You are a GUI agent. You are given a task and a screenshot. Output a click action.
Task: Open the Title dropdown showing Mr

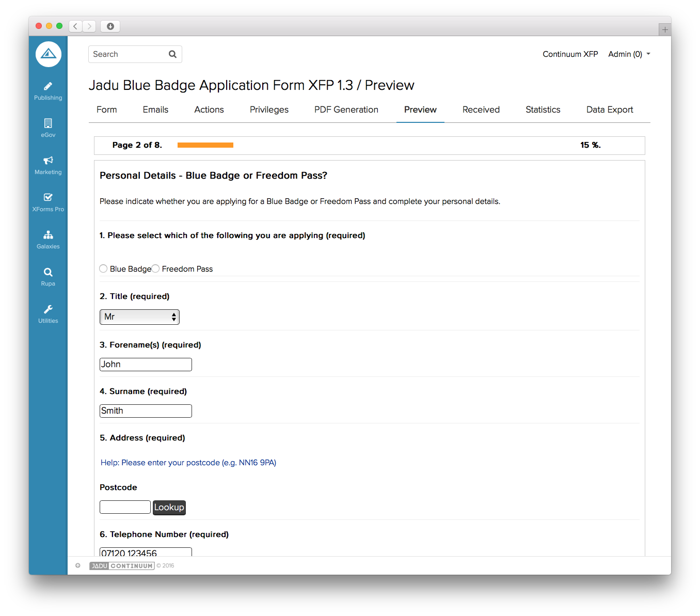(139, 317)
